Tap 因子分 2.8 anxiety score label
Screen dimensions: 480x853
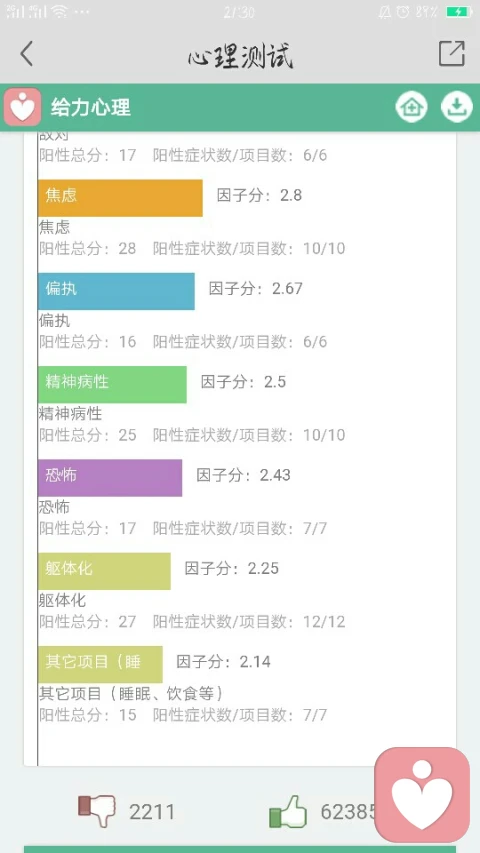coord(260,195)
